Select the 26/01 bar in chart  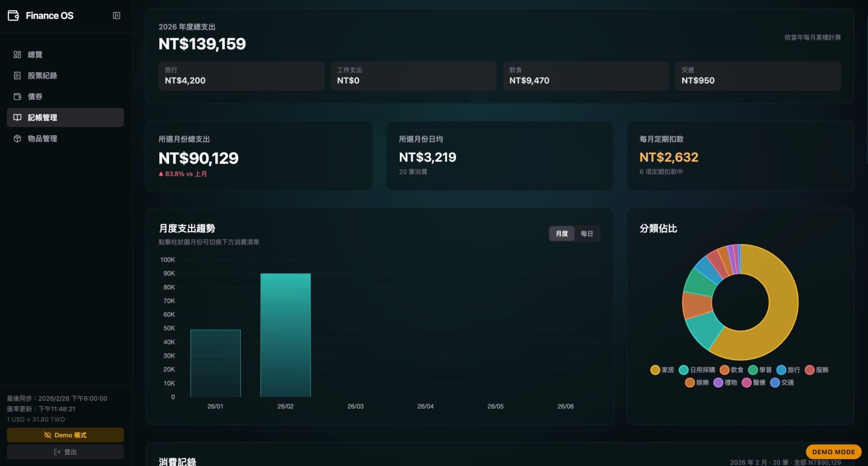click(215, 363)
